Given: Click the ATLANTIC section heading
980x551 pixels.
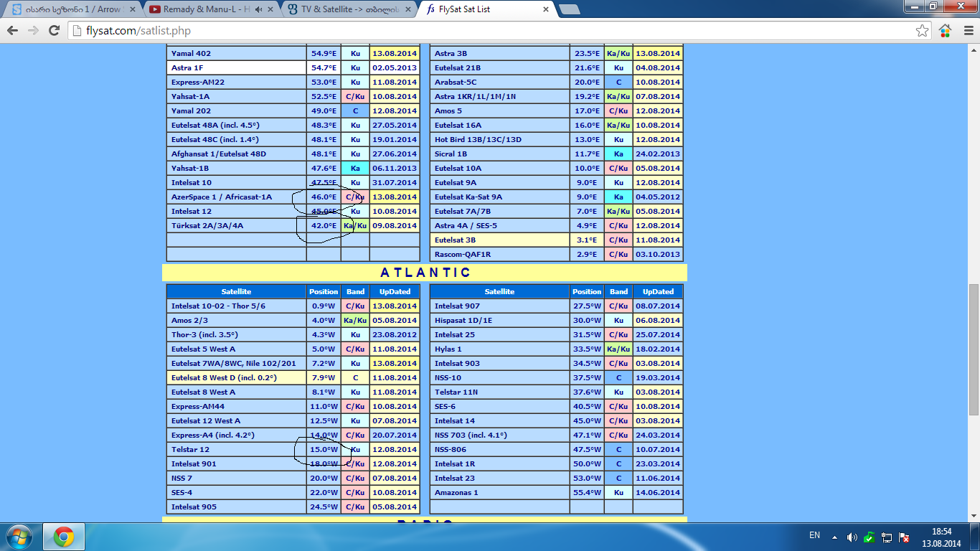Looking at the screenshot, I should (x=425, y=273).
